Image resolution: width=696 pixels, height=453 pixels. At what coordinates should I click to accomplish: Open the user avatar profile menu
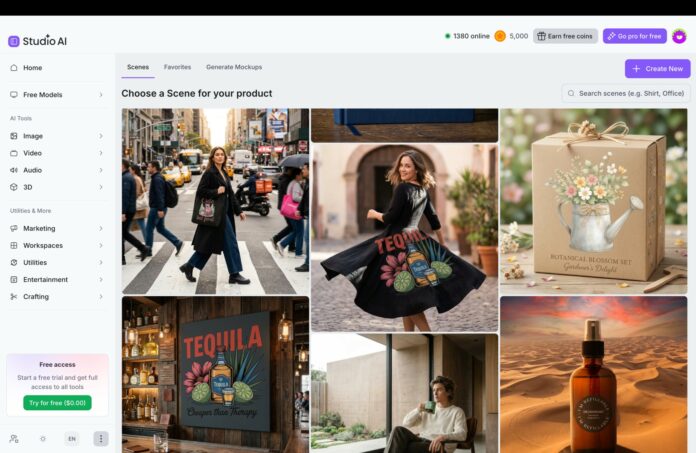tap(679, 36)
